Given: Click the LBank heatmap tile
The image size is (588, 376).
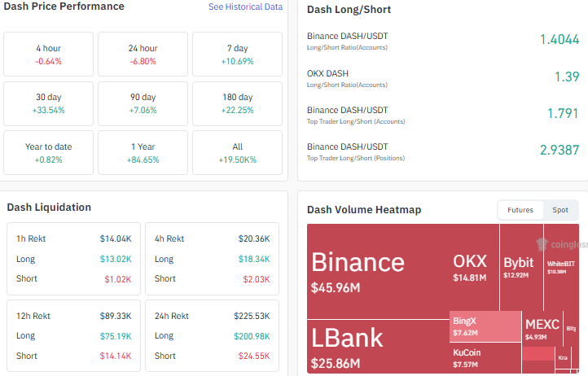Looking at the screenshot, I should [x=378, y=347].
